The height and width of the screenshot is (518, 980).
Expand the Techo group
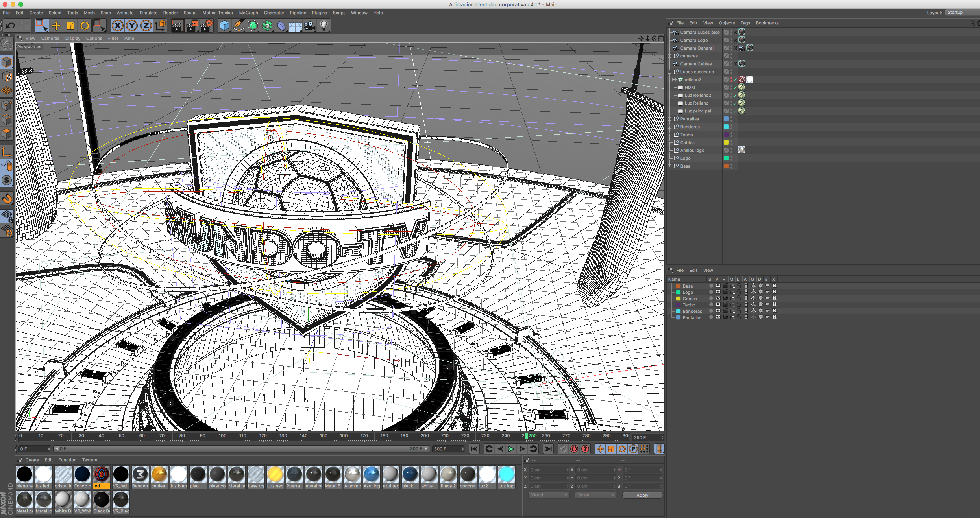coord(669,135)
